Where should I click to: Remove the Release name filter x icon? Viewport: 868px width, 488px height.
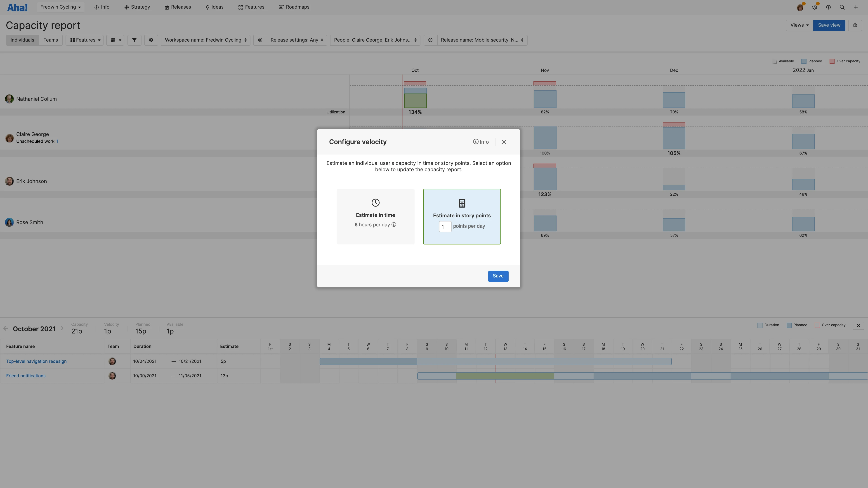pyautogui.click(x=430, y=40)
